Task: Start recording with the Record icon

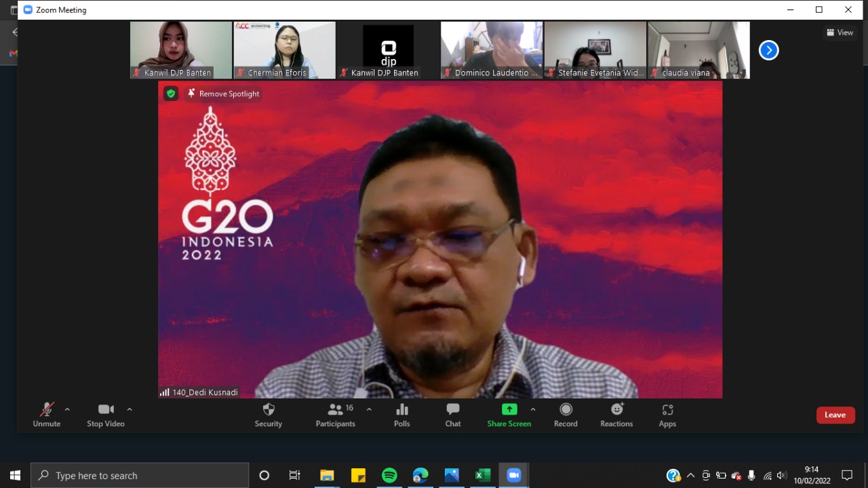Action: coord(566,415)
